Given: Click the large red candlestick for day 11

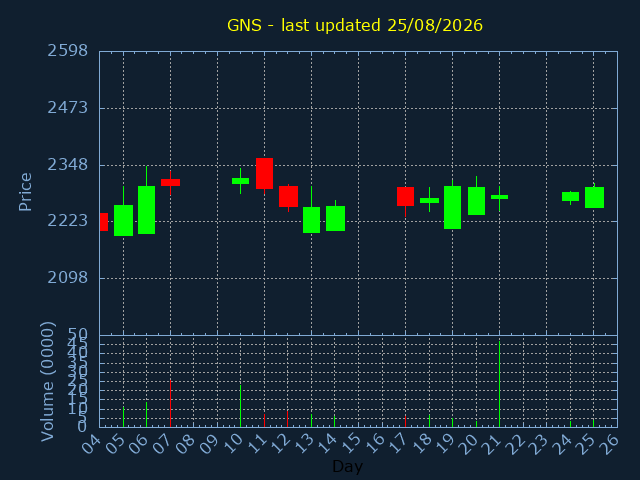Looking at the screenshot, I should [x=264, y=173].
